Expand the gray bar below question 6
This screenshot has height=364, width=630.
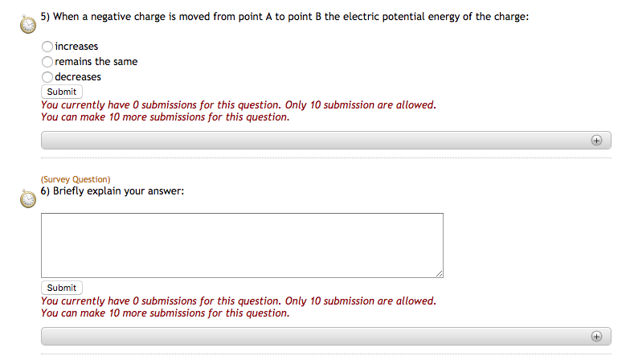click(321, 336)
